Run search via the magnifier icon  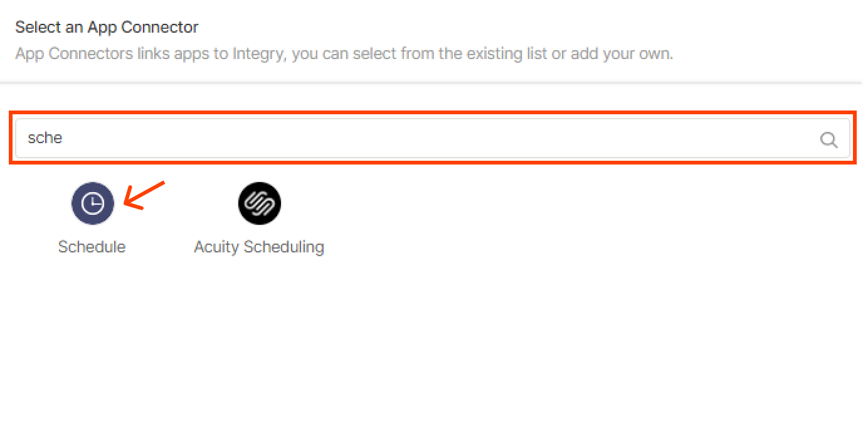tap(828, 139)
